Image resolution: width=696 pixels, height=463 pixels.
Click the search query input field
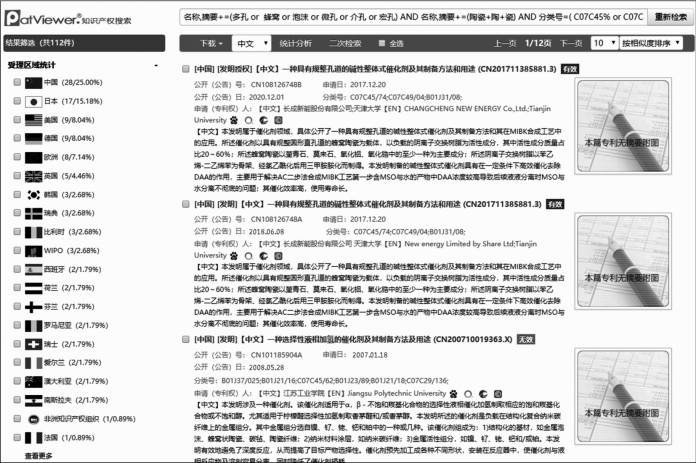[x=413, y=17]
